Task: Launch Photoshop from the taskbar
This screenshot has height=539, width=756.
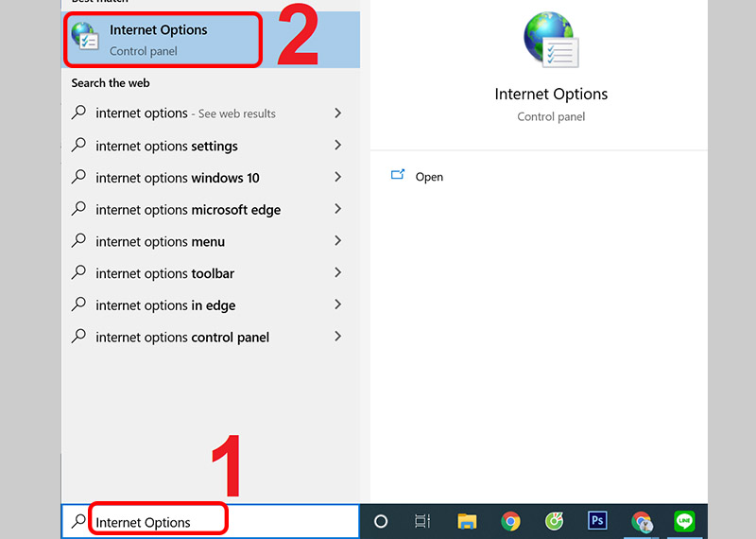Action: click(x=597, y=521)
